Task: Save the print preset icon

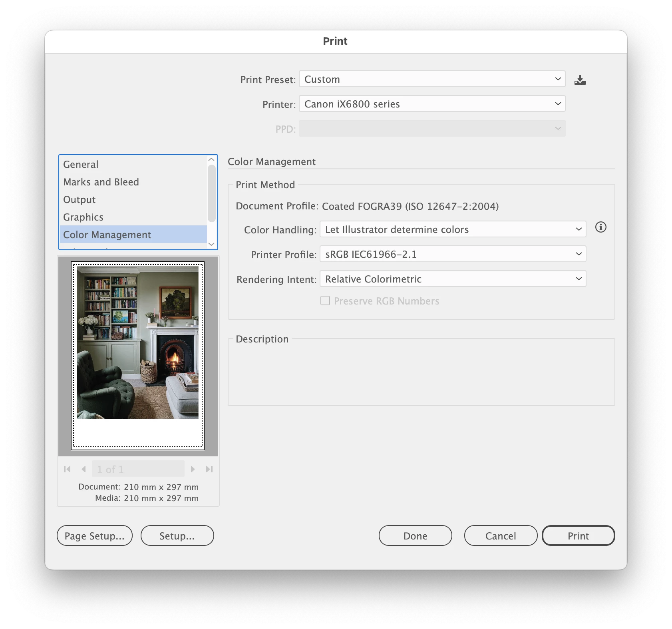Action: (580, 80)
